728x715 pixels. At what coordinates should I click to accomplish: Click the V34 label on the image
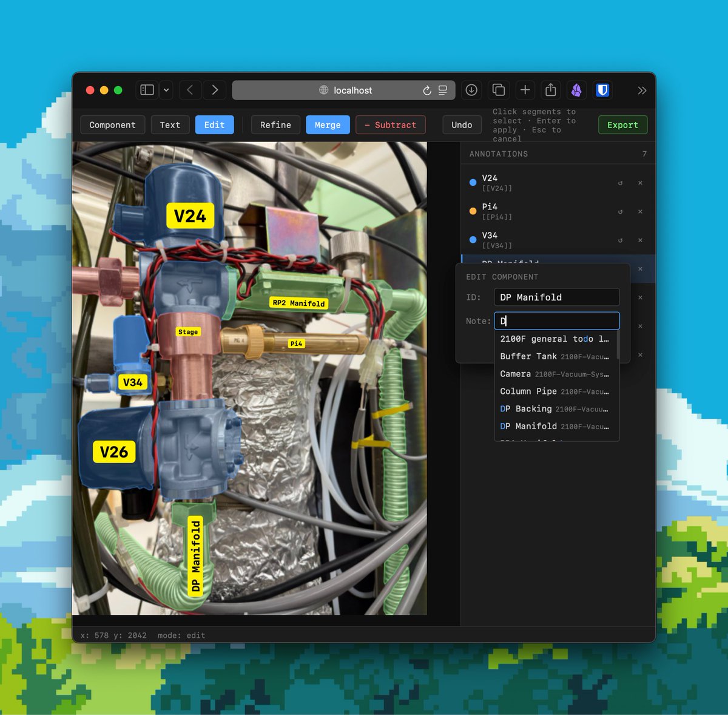132,382
